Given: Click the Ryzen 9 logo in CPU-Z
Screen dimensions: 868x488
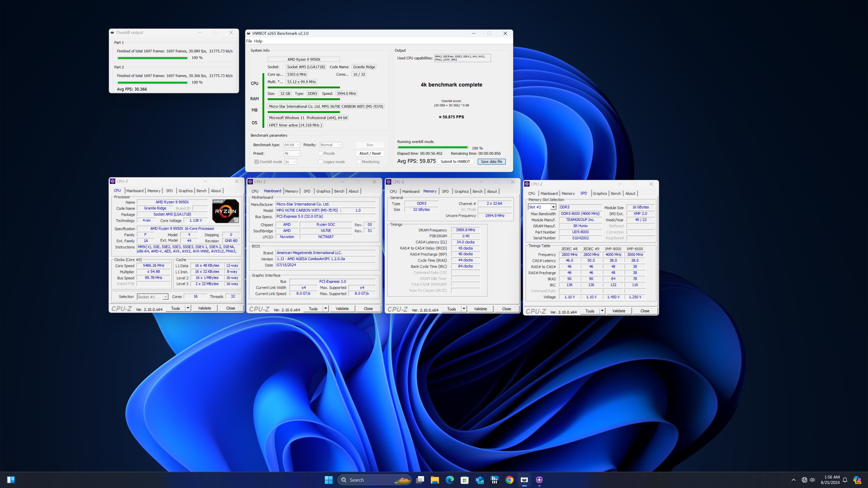Looking at the screenshot, I should click(225, 211).
